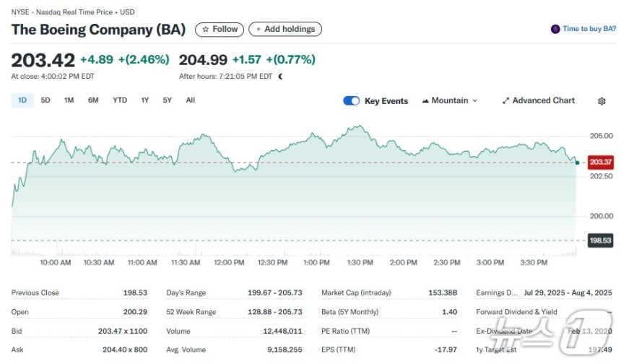Click the Advanced Chart expand arrows icon

pos(506,101)
